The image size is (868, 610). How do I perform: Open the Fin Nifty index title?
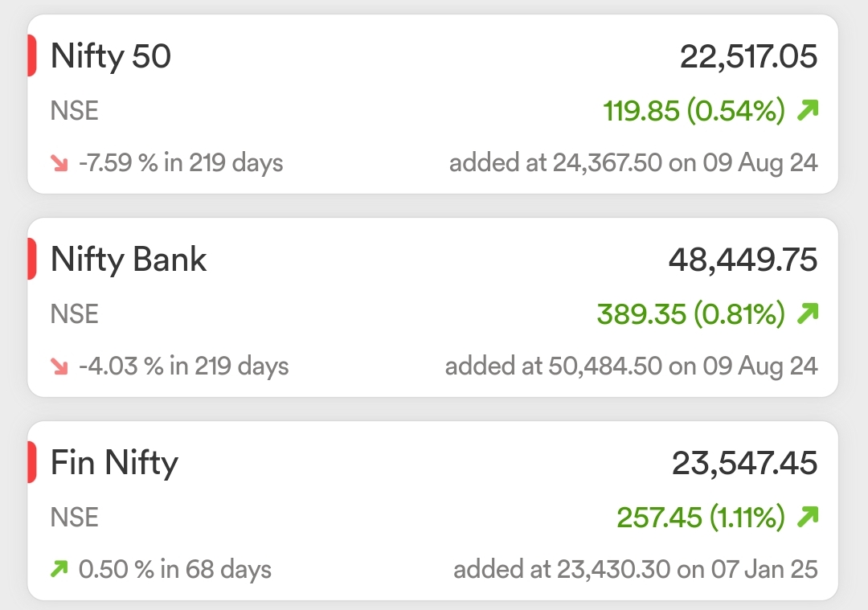click(114, 464)
